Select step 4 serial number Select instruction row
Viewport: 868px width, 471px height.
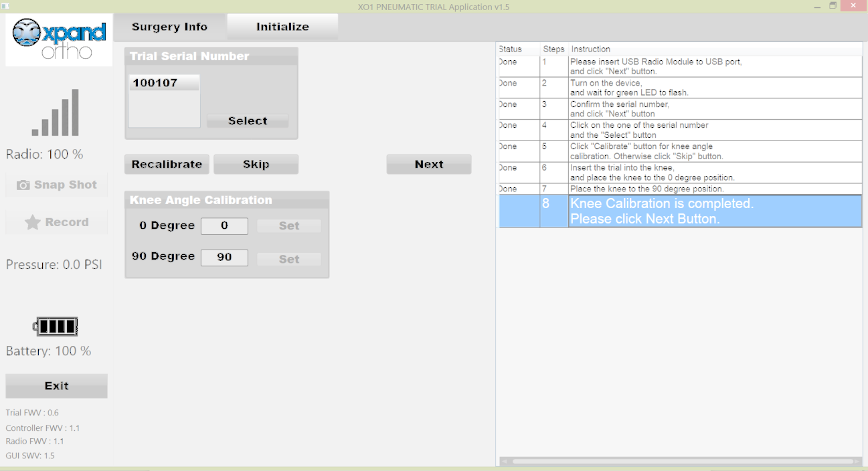point(680,130)
